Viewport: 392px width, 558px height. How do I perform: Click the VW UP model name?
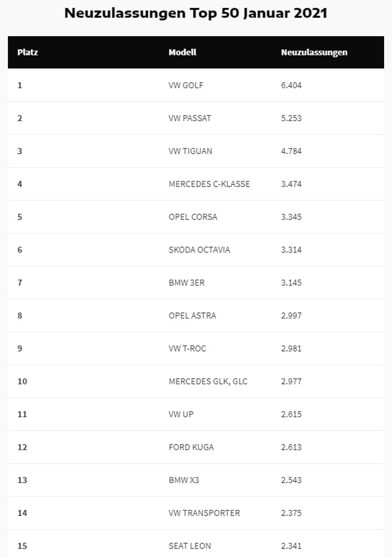[181, 414]
